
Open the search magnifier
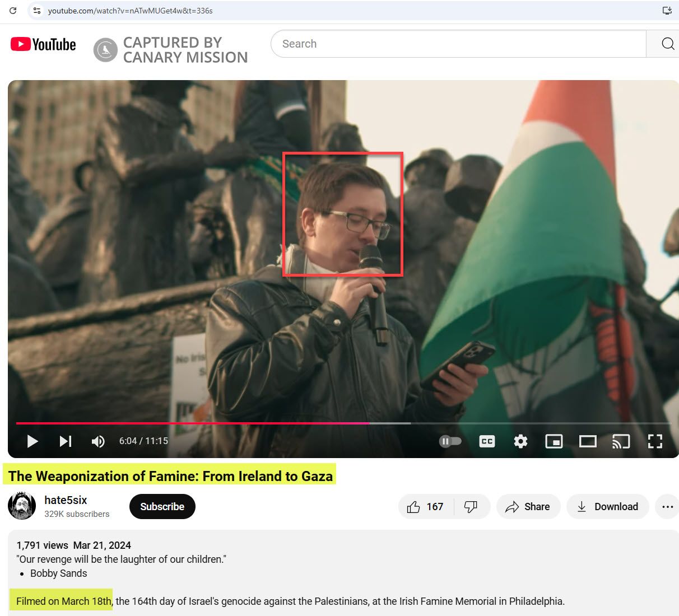667,44
